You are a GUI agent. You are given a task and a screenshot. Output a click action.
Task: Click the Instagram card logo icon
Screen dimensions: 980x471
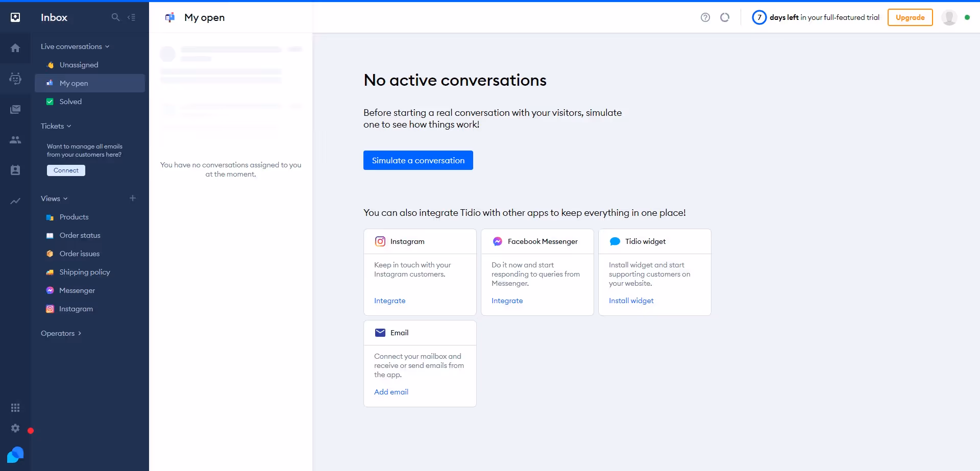tap(380, 241)
